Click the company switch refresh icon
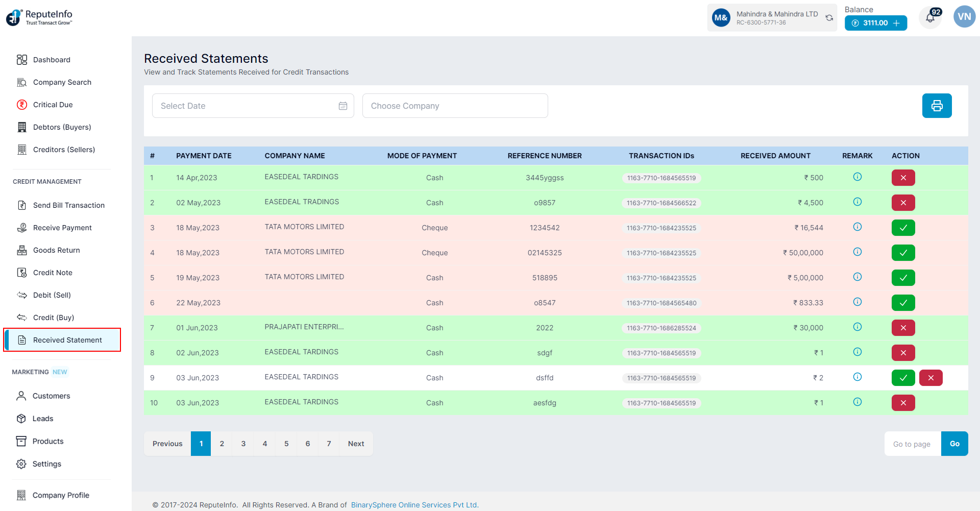 [x=829, y=18]
